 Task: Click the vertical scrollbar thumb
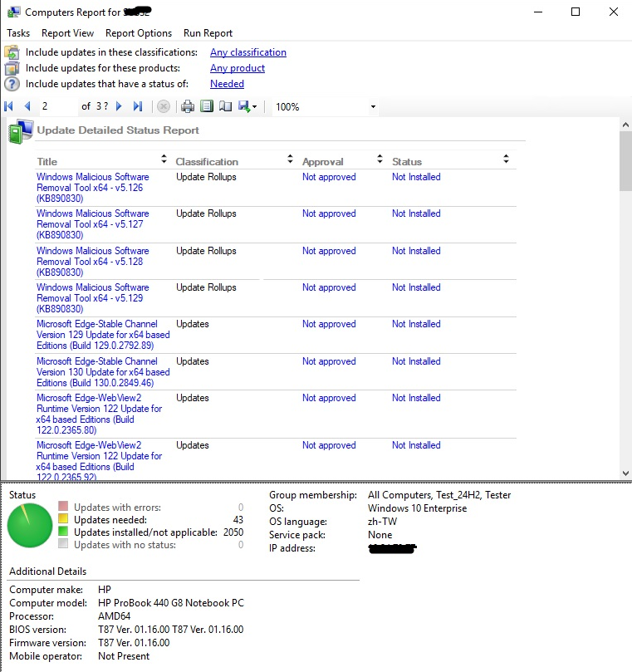click(x=625, y=161)
